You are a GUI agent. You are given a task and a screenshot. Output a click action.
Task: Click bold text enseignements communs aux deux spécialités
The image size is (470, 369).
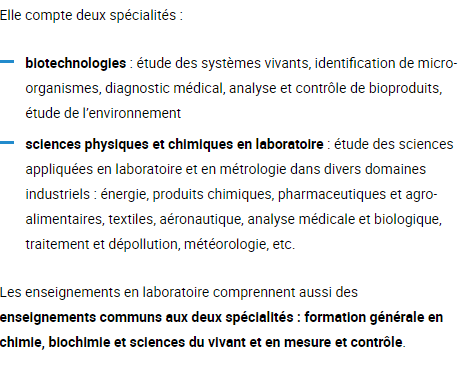(146, 318)
